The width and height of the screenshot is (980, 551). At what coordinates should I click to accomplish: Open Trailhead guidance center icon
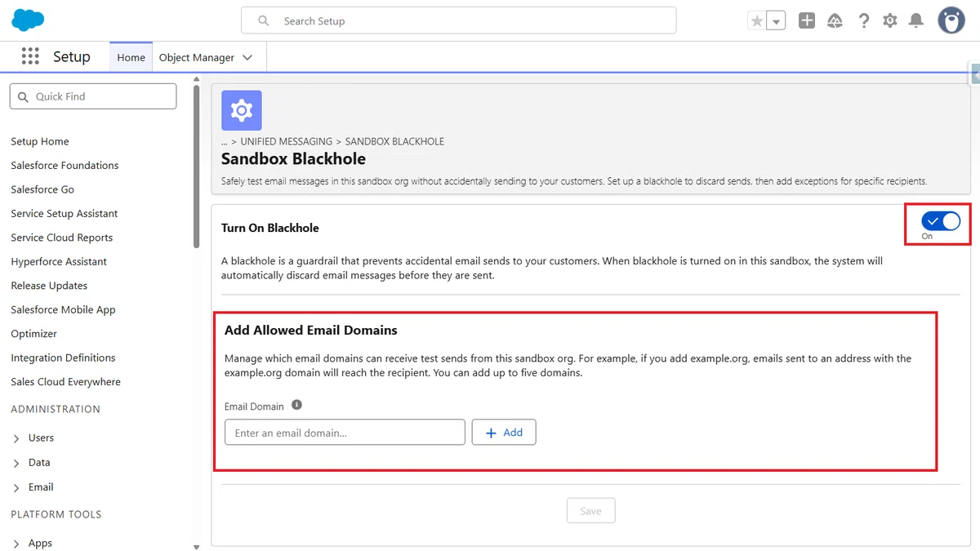(835, 21)
